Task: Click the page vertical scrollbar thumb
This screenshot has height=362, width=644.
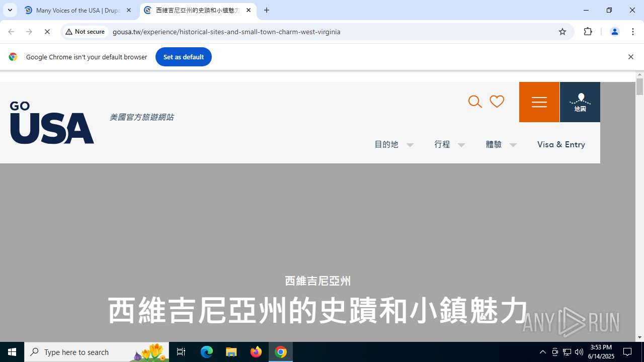Action: click(x=640, y=86)
